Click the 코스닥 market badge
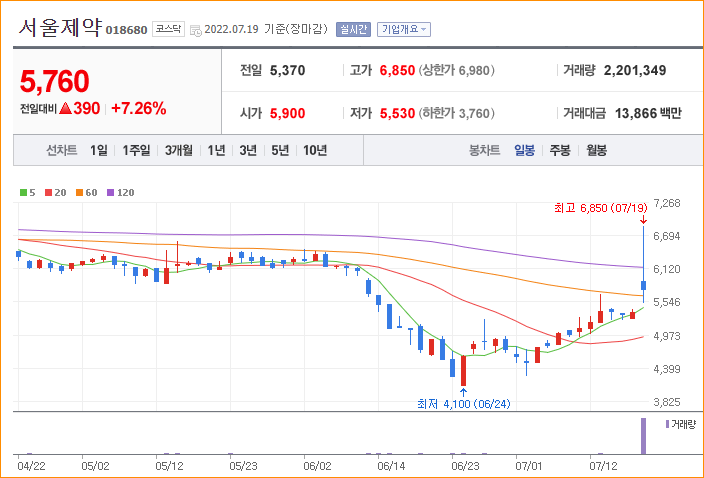This screenshot has height=478, width=704. (168, 29)
